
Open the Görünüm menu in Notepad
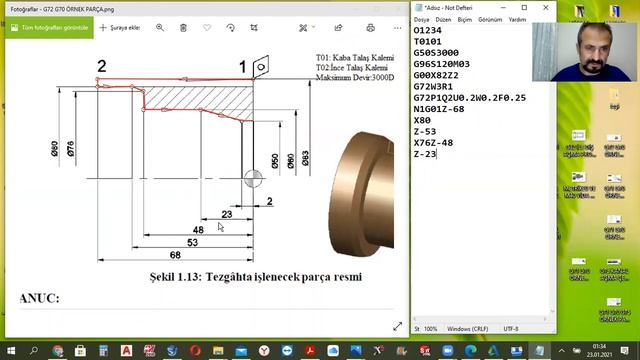point(490,20)
